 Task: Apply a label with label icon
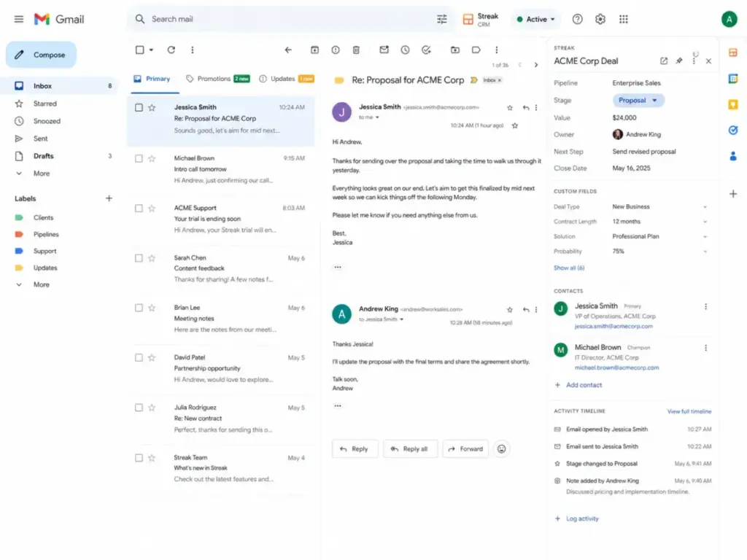tap(476, 50)
